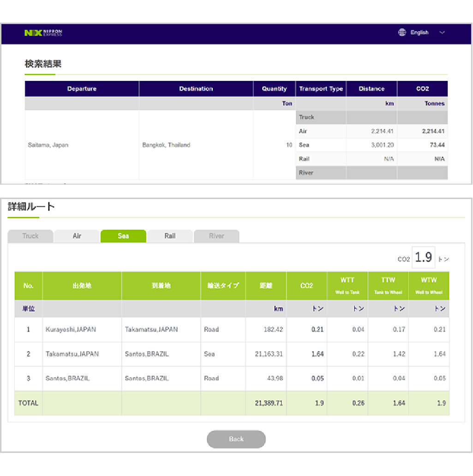Click the Transport Type column header
This screenshot has width=473, height=476.
[321, 89]
